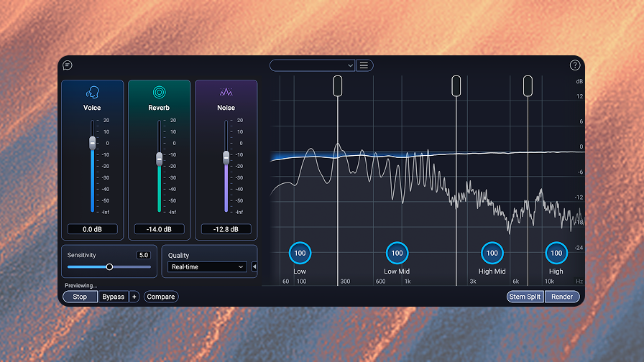Click the Sensitivity slider knob

pyautogui.click(x=109, y=266)
